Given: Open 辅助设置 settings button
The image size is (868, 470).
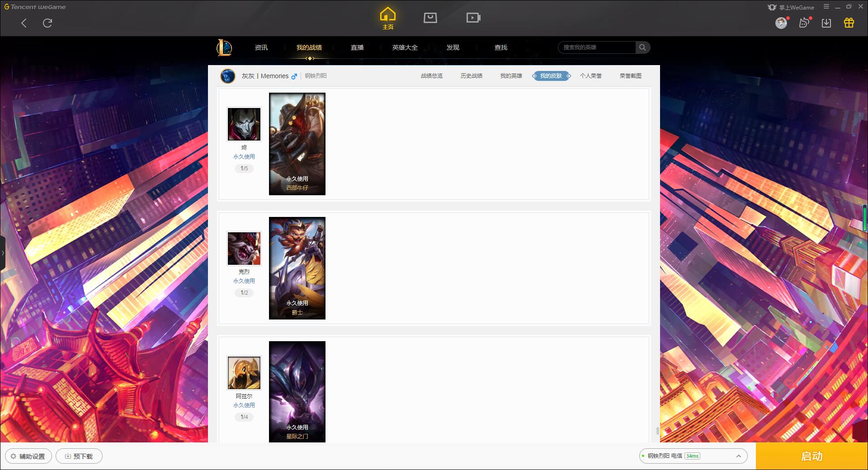Looking at the screenshot, I should tap(28, 456).
